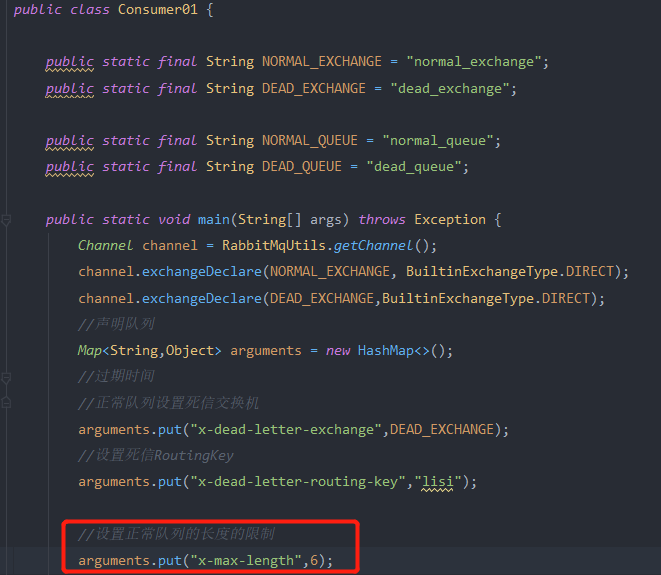Toggle fold marker beside //过期时间 comment

6,378
